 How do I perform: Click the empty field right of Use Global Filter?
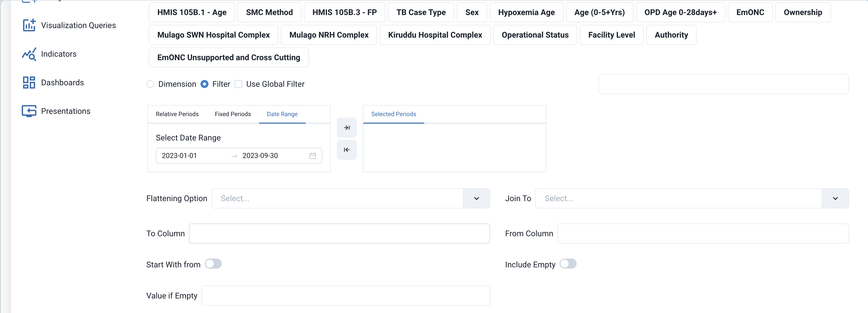pyautogui.click(x=723, y=84)
